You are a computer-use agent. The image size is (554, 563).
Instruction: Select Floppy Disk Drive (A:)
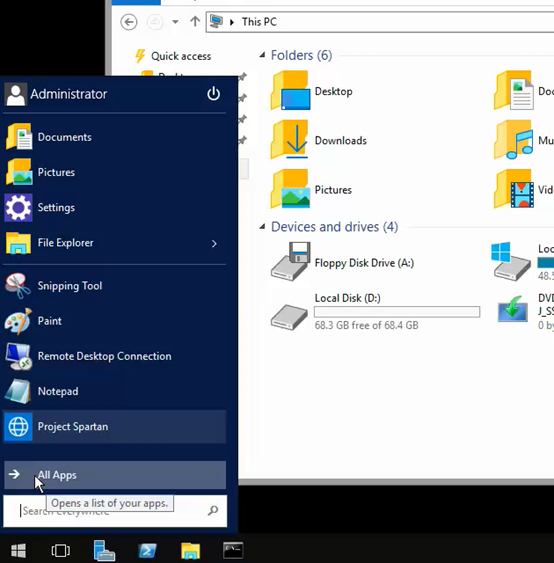pyautogui.click(x=342, y=262)
